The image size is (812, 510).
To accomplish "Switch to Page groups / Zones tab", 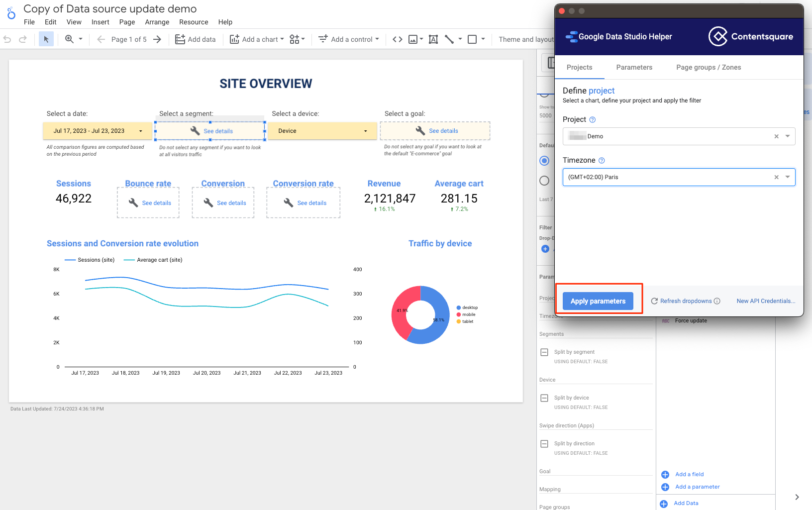I will [x=709, y=67].
